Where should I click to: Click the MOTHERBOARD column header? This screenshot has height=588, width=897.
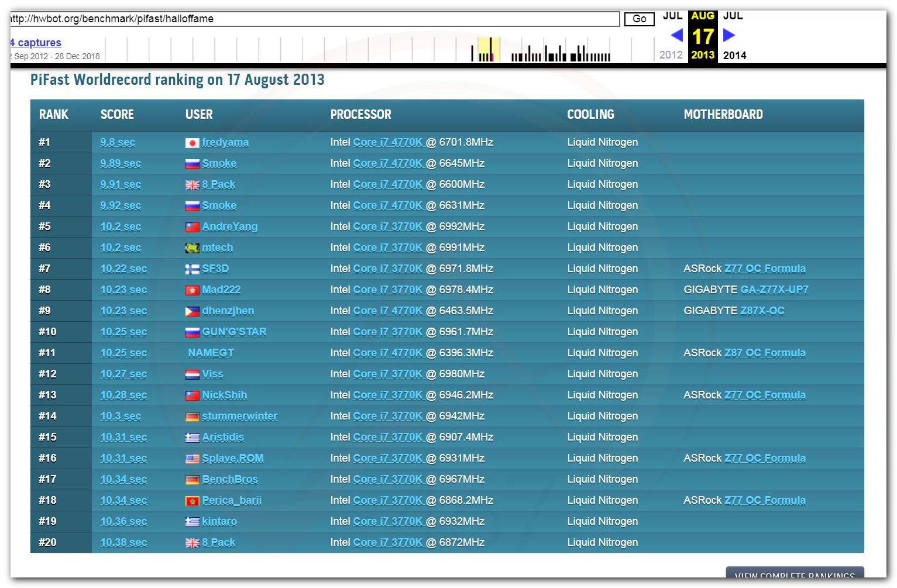pos(723,115)
